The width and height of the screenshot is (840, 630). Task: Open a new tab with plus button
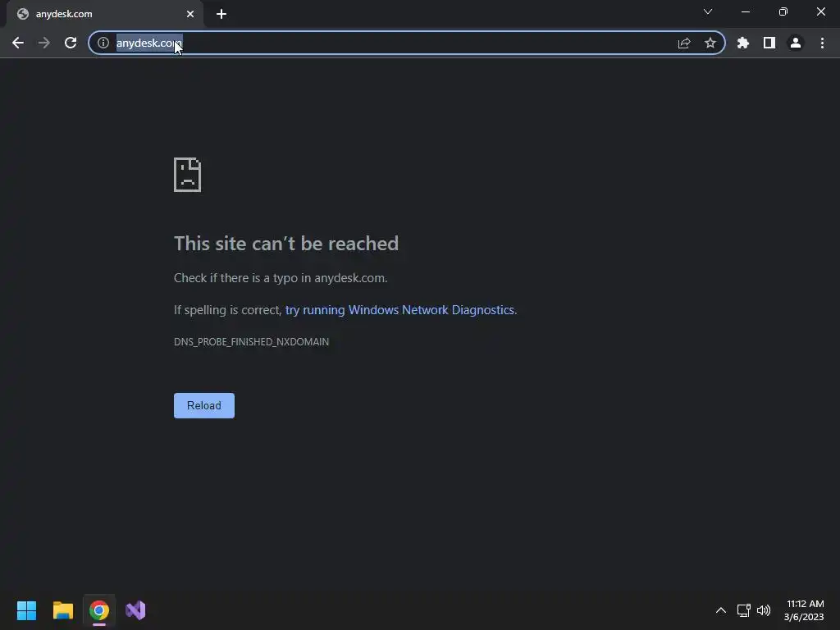[x=221, y=14]
